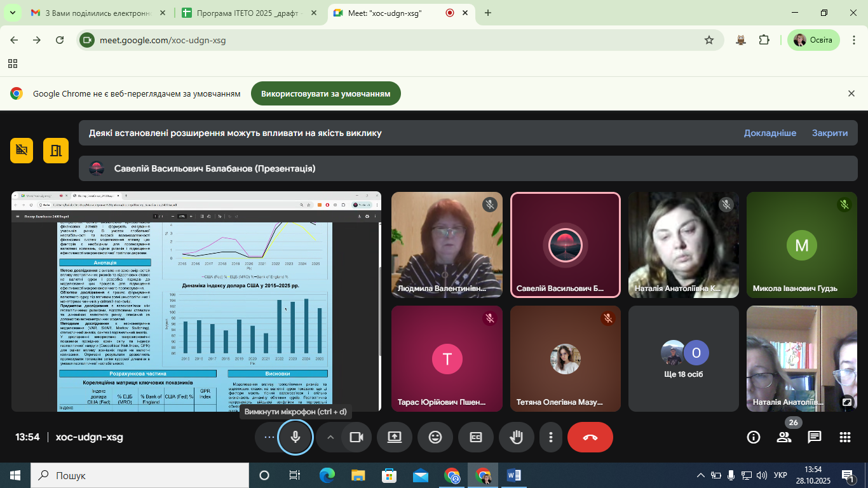Open meeting details info icon
Image resolution: width=868 pixels, height=488 pixels.
754,437
